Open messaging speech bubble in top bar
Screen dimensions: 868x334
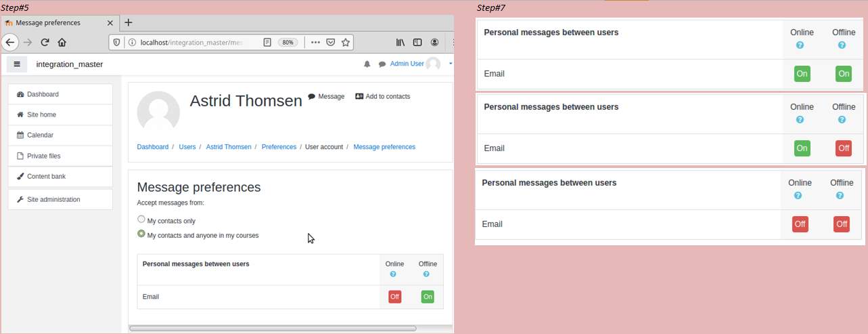click(382, 64)
